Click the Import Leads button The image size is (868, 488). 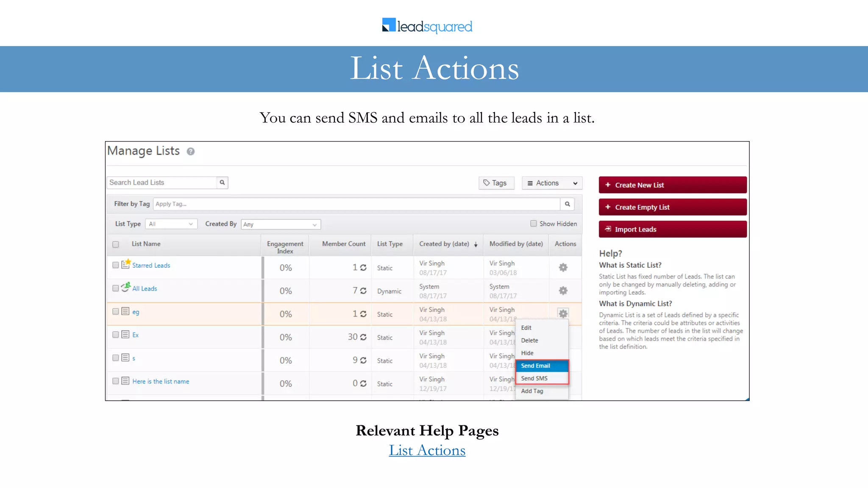pyautogui.click(x=673, y=229)
